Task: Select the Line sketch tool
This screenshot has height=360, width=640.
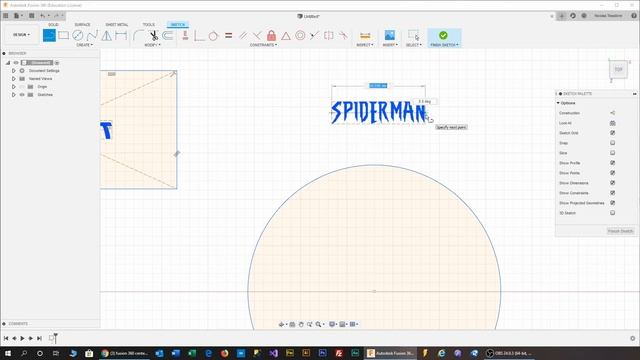Action: tap(49, 36)
